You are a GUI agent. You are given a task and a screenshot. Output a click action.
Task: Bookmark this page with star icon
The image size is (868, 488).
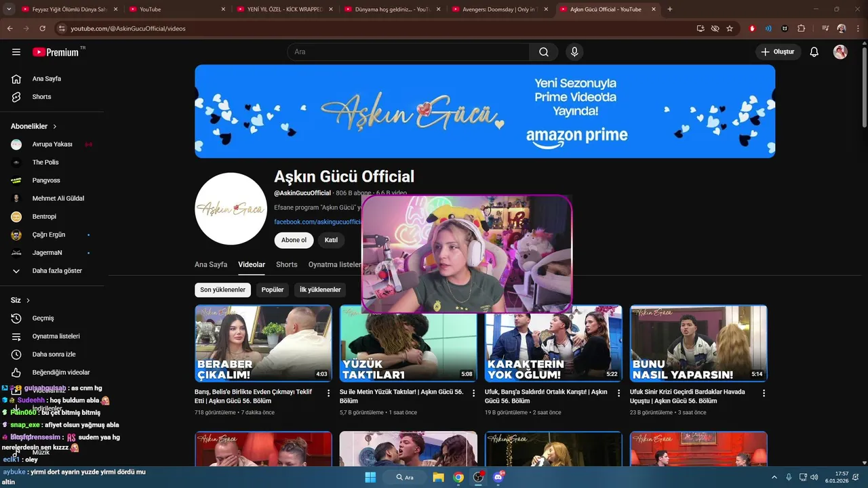[x=730, y=28]
